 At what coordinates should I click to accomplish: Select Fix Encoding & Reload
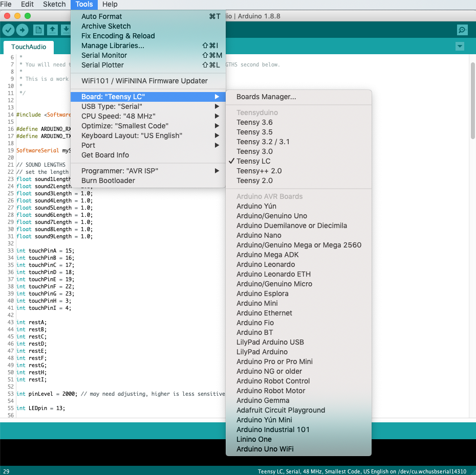tap(148, 36)
